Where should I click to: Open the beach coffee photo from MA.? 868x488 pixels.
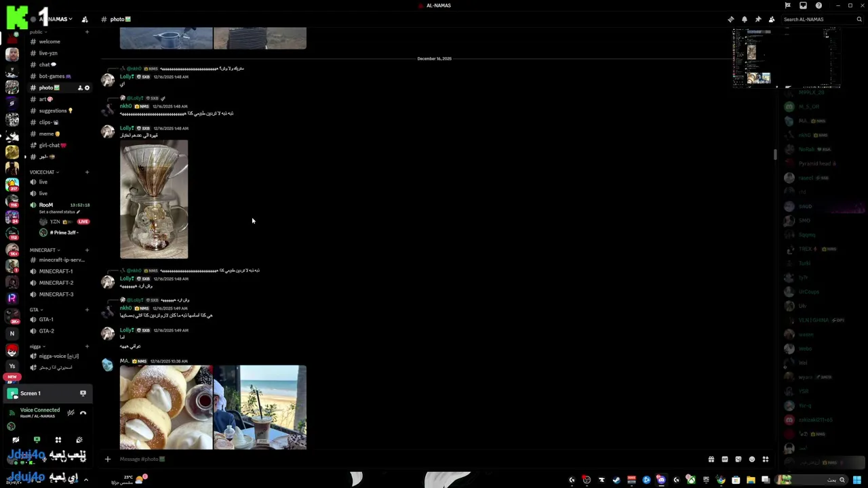260,407
